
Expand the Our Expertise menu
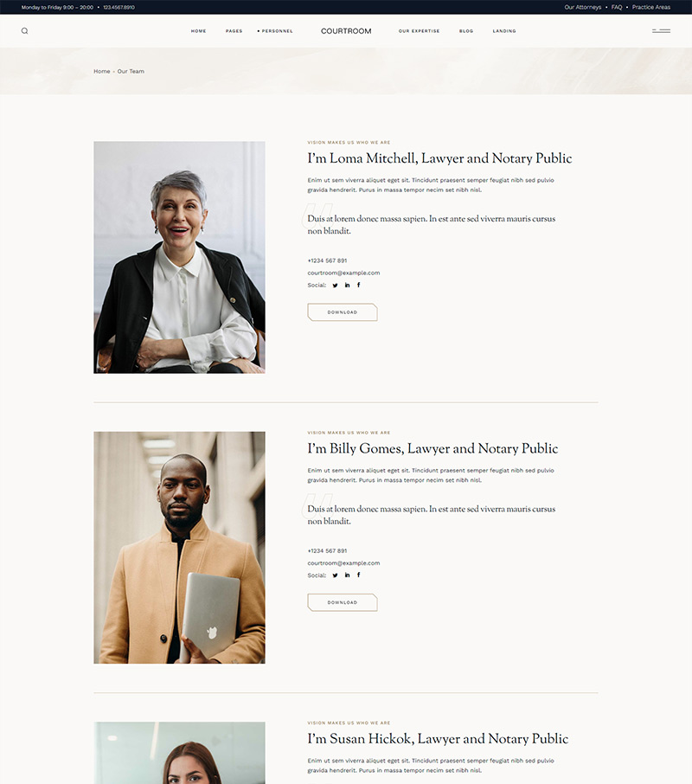pyautogui.click(x=420, y=31)
